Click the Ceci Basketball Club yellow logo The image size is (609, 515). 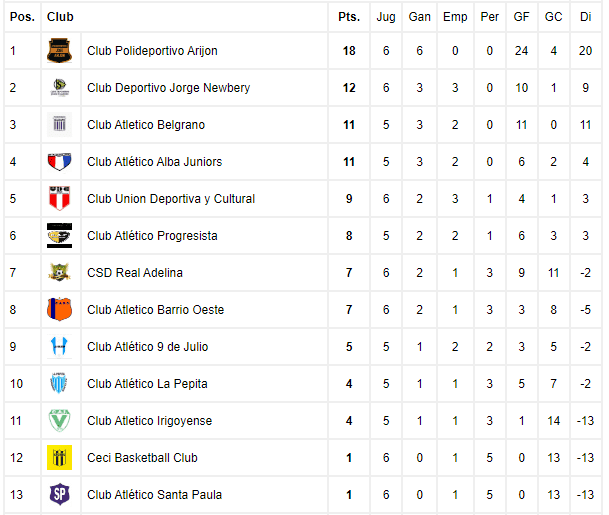pyautogui.click(x=59, y=458)
